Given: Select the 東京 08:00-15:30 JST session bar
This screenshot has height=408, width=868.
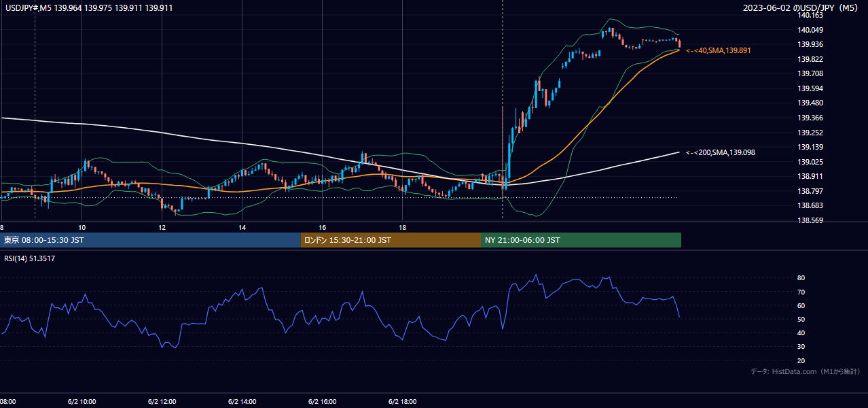Looking at the screenshot, I should pos(151,240).
